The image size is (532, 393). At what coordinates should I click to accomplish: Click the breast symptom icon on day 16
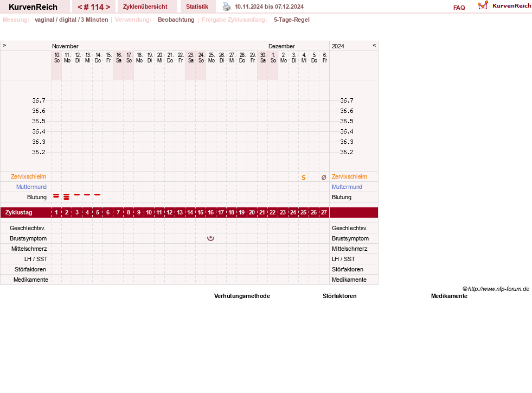pos(211,238)
